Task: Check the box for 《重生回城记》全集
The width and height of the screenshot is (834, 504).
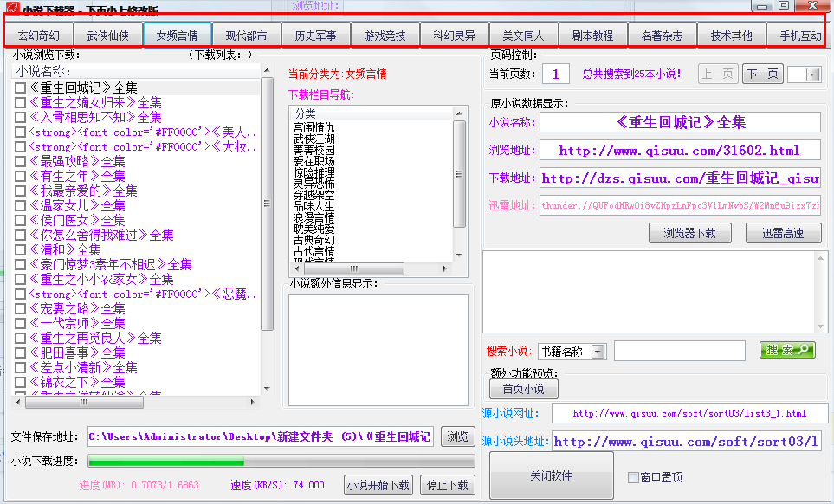Action: [x=20, y=87]
